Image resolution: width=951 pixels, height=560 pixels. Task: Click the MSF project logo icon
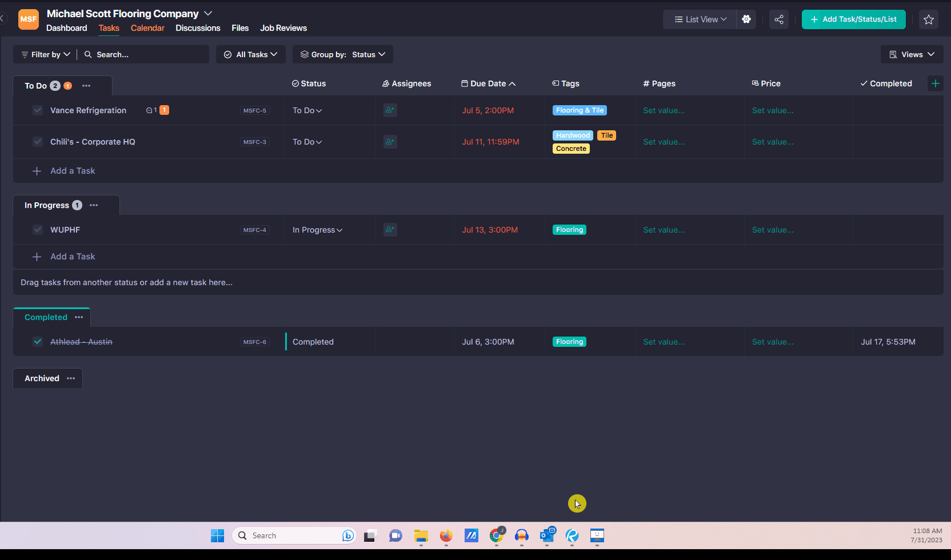tap(29, 19)
